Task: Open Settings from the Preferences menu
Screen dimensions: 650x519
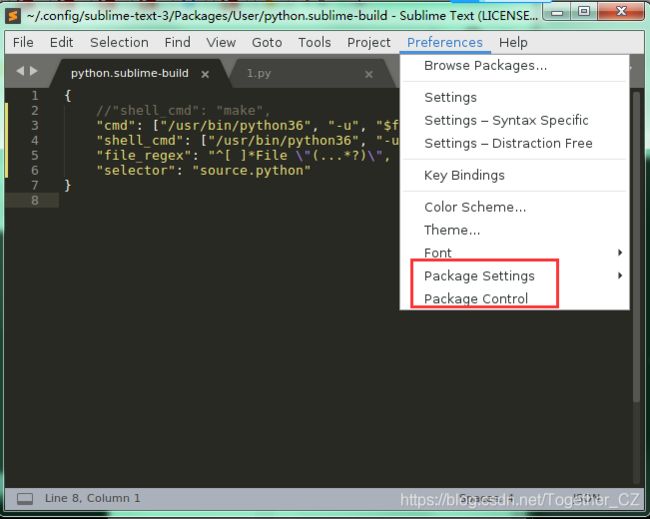Action: (x=514, y=97)
